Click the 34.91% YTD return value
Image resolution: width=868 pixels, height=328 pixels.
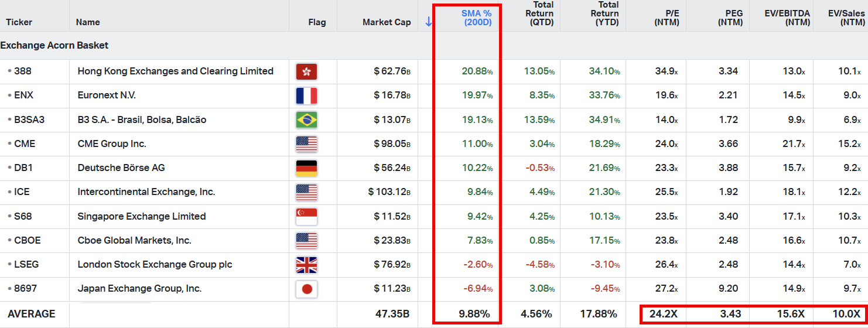pyautogui.click(x=604, y=119)
